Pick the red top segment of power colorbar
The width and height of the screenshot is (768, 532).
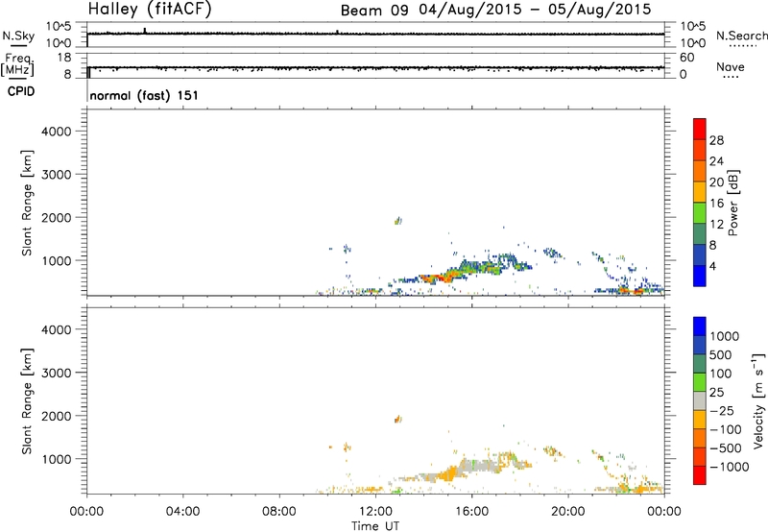point(700,129)
